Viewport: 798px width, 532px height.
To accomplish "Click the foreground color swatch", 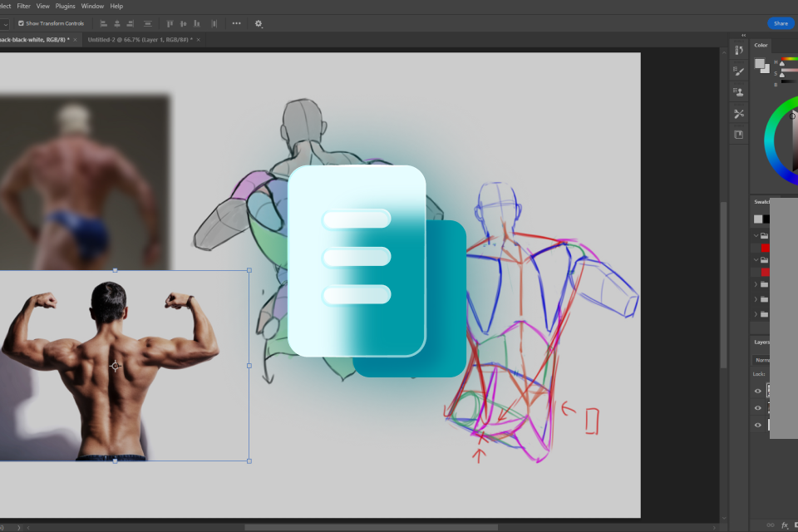I will click(x=759, y=64).
